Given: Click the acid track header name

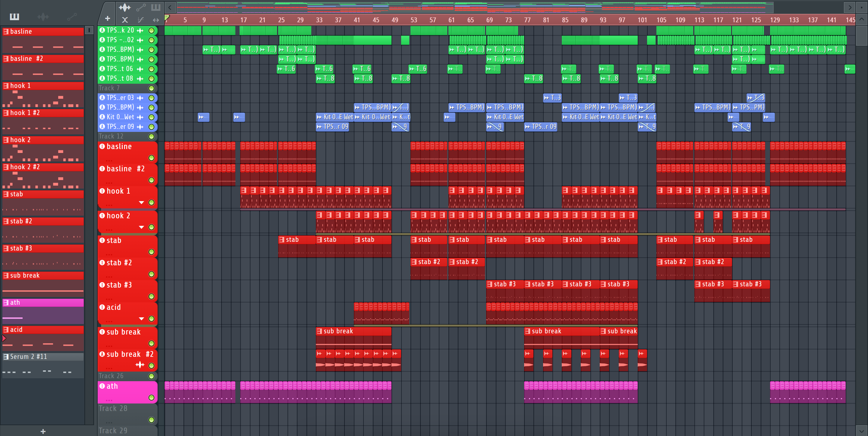Looking at the screenshot, I should pyautogui.click(x=114, y=307).
